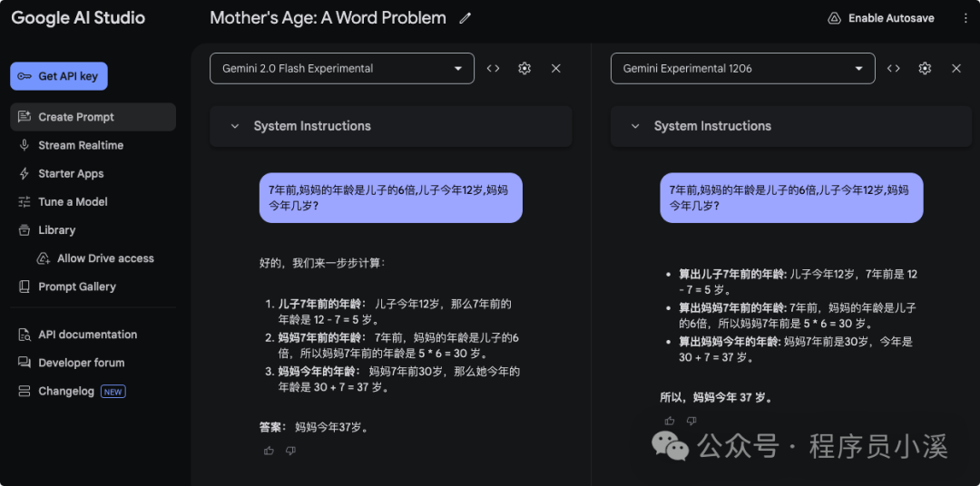
Task: Click the user prompt bubble in left panel
Action: click(390, 198)
